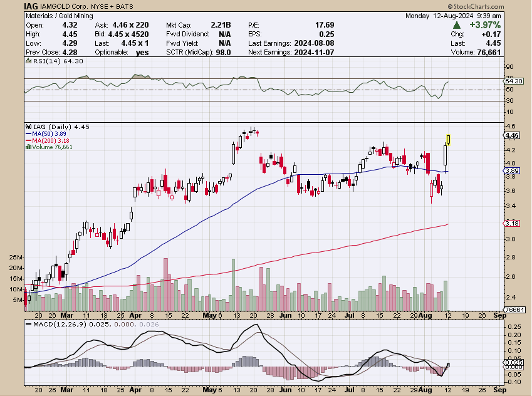
Task: Click the +3.97% percent change value
Action: [x=485, y=25]
